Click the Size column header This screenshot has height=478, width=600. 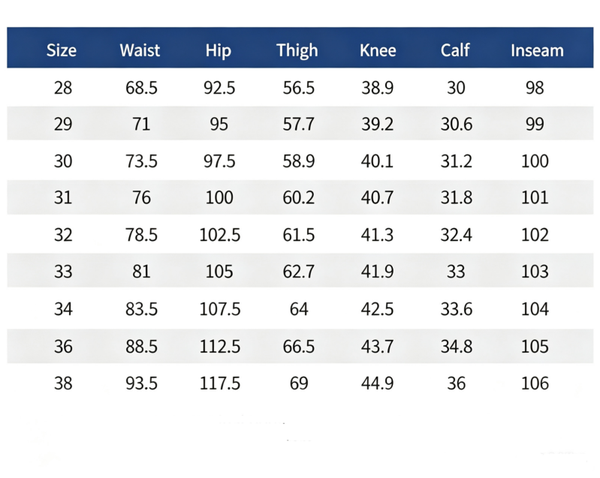click(x=61, y=50)
